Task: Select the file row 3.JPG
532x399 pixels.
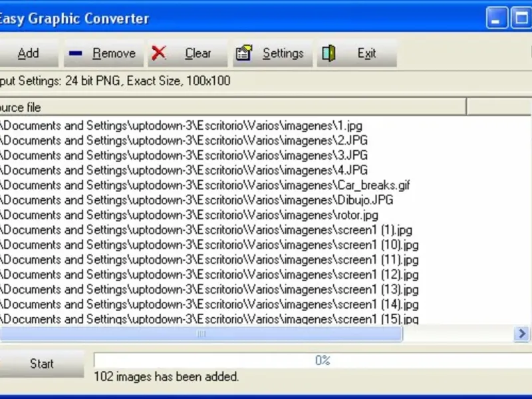Action: pyautogui.click(x=184, y=156)
